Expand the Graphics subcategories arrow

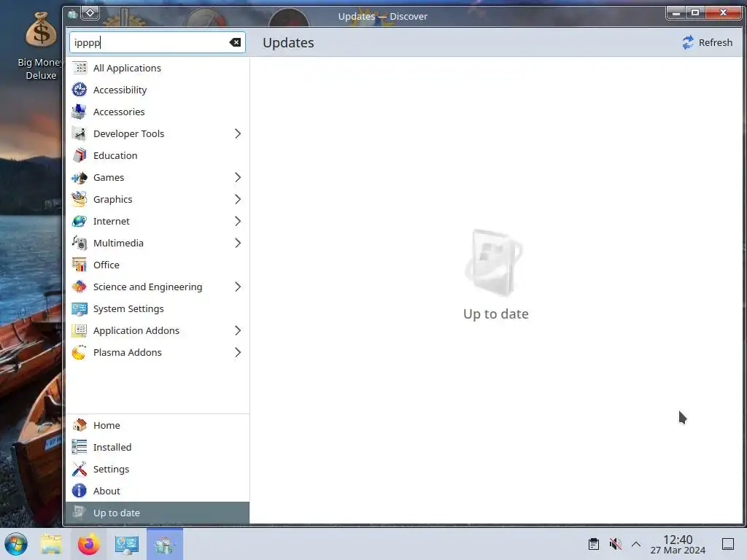[x=238, y=200]
